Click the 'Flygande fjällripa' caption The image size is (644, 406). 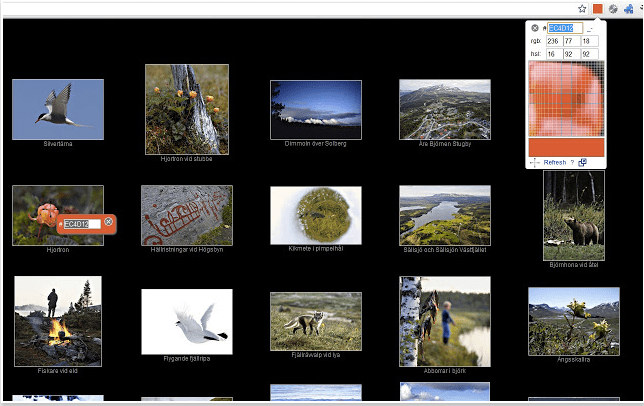187,359
